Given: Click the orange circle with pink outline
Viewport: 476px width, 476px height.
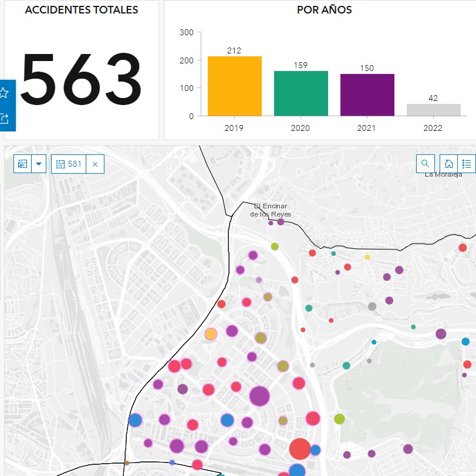Looking at the screenshot, I should 211,334.
